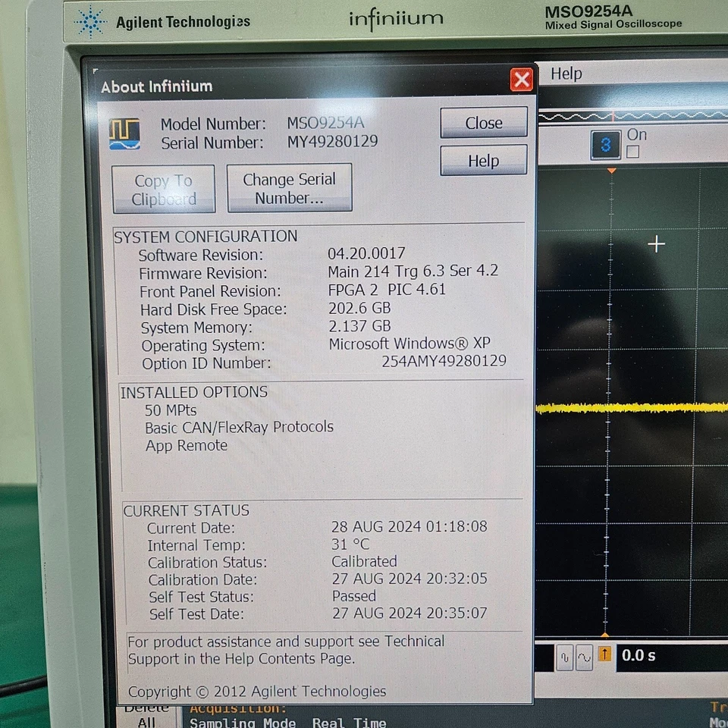
Task: Select Copy To Clipboard
Action: click(163, 188)
